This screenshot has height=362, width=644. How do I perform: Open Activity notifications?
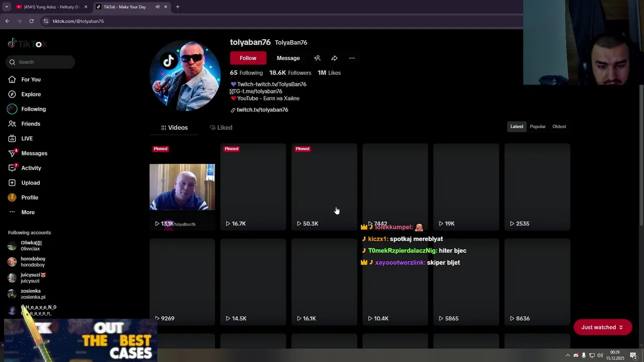pyautogui.click(x=25, y=168)
